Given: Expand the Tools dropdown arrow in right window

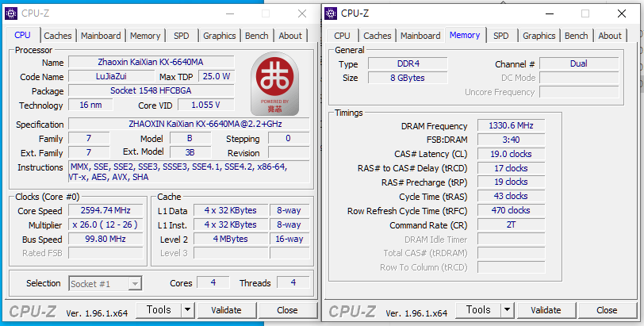Looking at the screenshot, I should pos(508,310).
